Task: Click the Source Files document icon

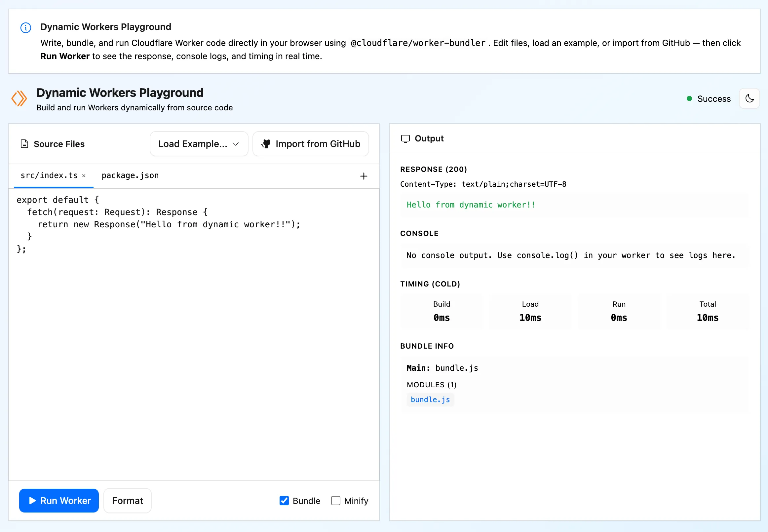Action: click(x=24, y=144)
